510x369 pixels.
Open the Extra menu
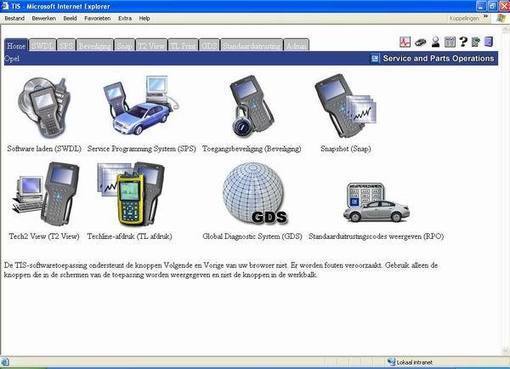(125, 18)
